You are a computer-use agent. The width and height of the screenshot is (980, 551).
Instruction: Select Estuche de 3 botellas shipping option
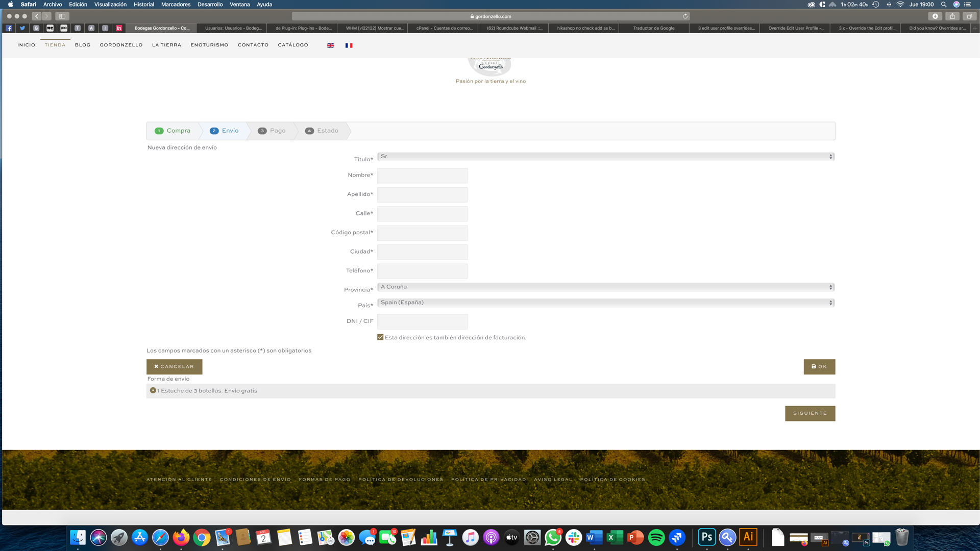click(x=153, y=390)
